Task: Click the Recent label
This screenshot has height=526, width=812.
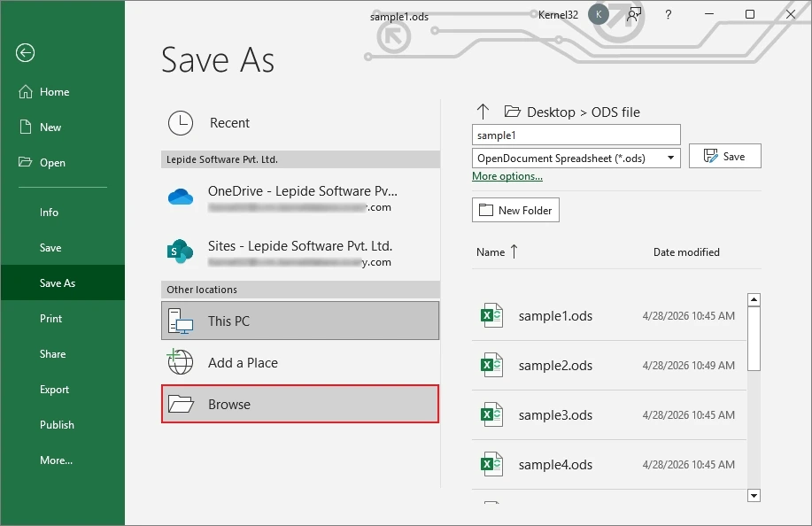Action: [x=229, y=123]
